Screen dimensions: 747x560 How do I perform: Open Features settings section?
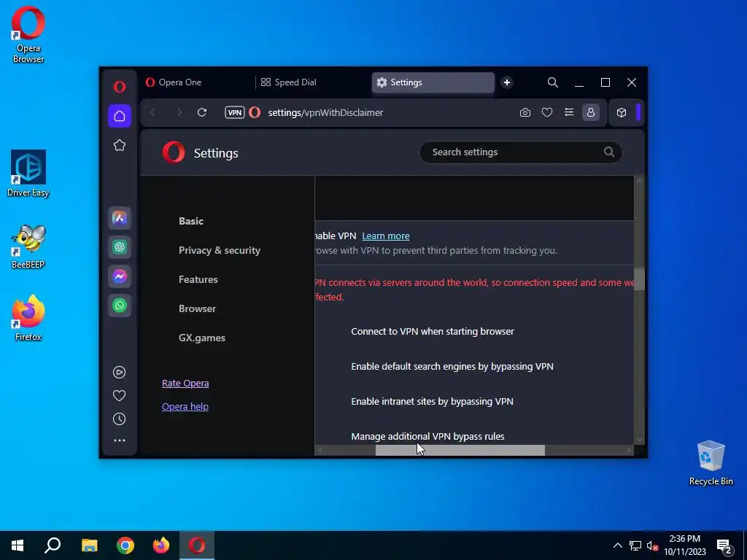[198, 279]
